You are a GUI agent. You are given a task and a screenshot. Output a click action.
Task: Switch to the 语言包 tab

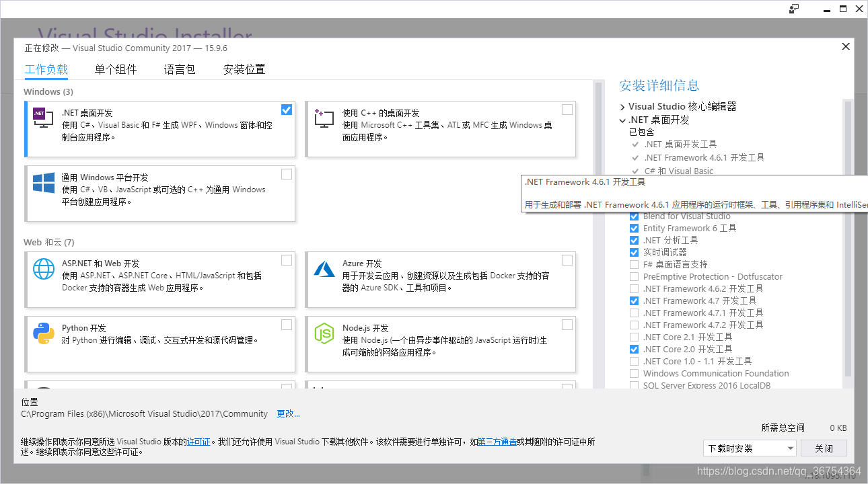pyautogui.click(x=180, y=69)
